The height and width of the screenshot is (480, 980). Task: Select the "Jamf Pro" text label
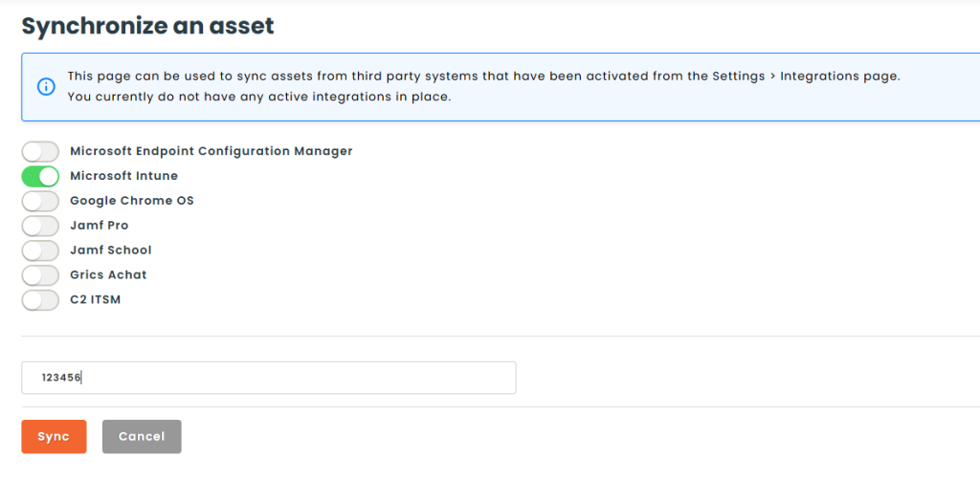[99, 226]
